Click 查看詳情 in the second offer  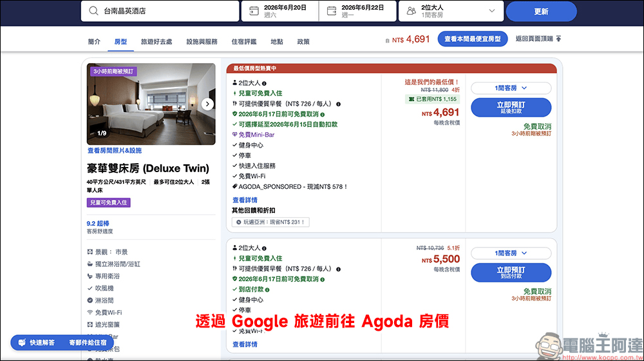coord(245,344)
